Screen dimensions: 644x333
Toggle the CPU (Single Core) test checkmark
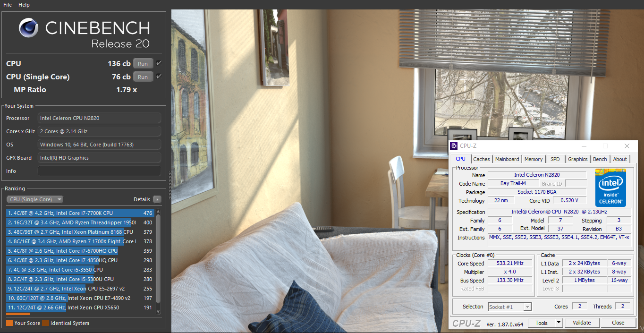coord(159,77)
